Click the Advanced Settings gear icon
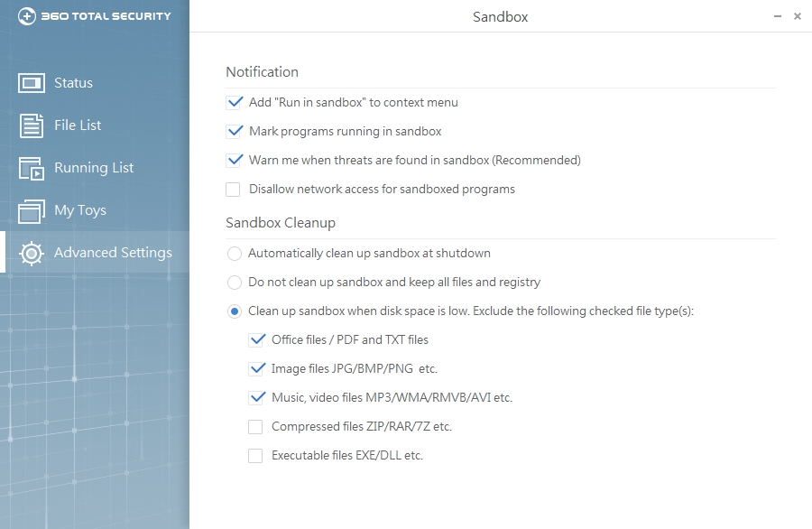This screenshot has height=529, width=812. 32,254
